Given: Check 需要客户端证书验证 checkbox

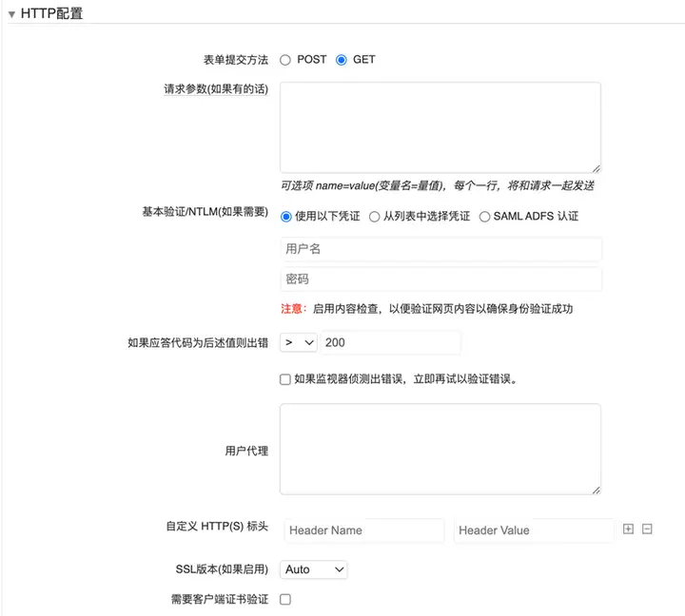Looking at the screenshot, I should 285,600.
